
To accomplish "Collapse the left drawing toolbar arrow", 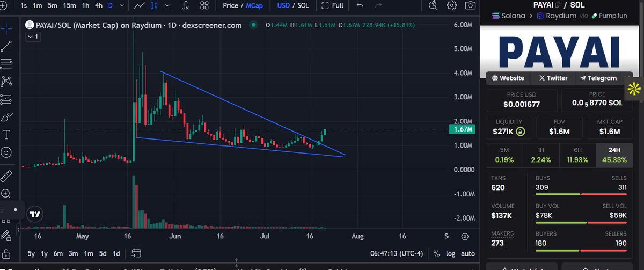I will click(19, 230).
